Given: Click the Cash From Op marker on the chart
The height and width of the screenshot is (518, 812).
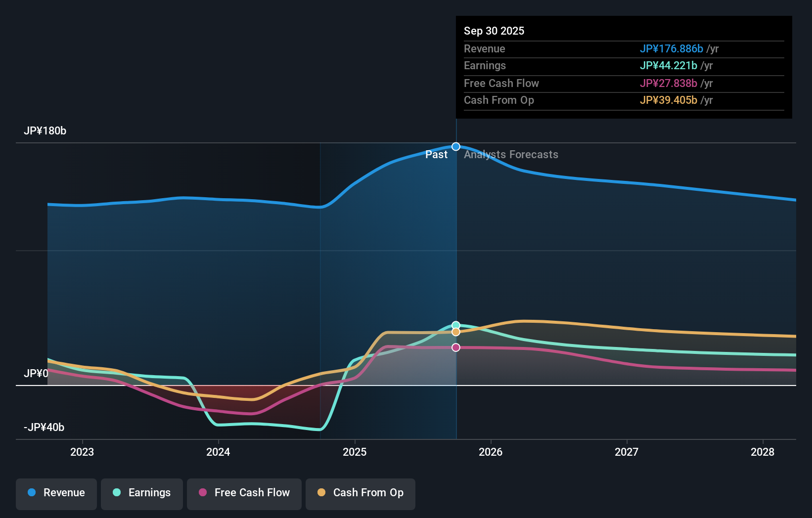Looking at the screenshot, I should (455, 332).
